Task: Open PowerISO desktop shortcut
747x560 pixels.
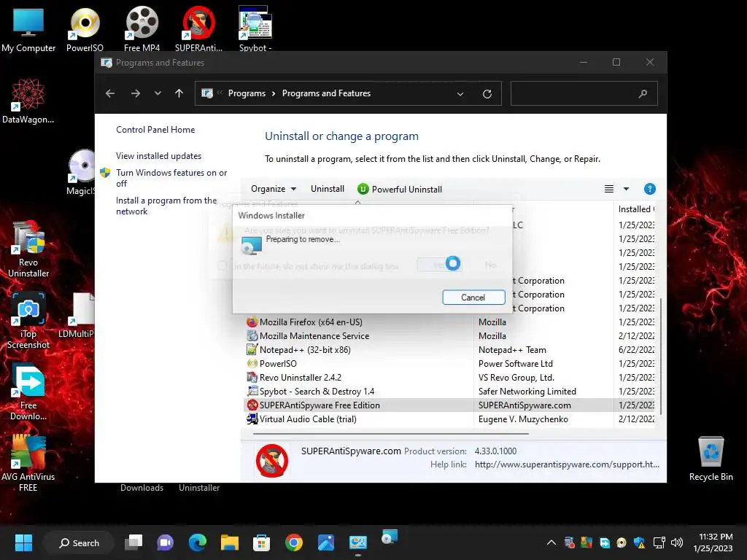Action: [85, 29]
